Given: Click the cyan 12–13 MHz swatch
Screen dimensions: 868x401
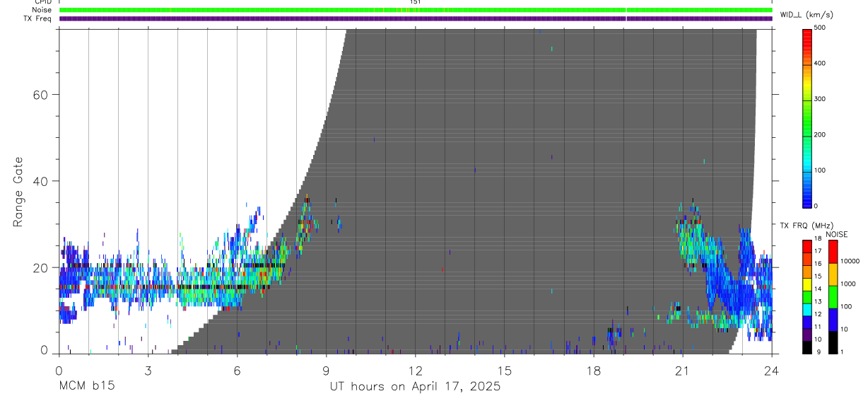Looking at the screenshot, I should coord(807,310).
